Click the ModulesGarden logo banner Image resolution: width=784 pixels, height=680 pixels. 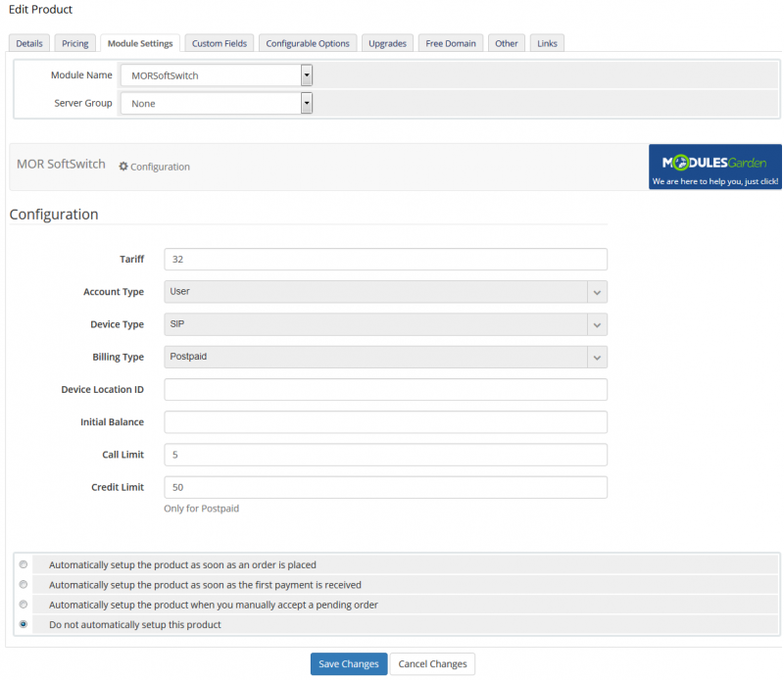(714, 167)
